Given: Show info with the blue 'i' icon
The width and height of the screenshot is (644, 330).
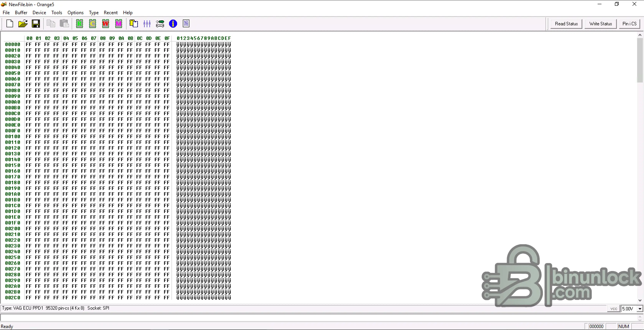Looking at the screenshot, I should click(173, 24).
